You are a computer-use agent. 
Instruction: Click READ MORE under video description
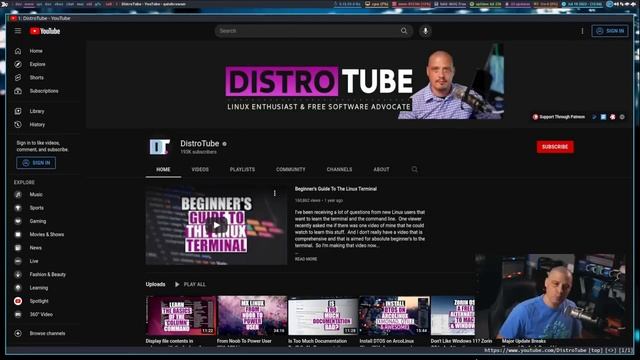coord(306,259)
